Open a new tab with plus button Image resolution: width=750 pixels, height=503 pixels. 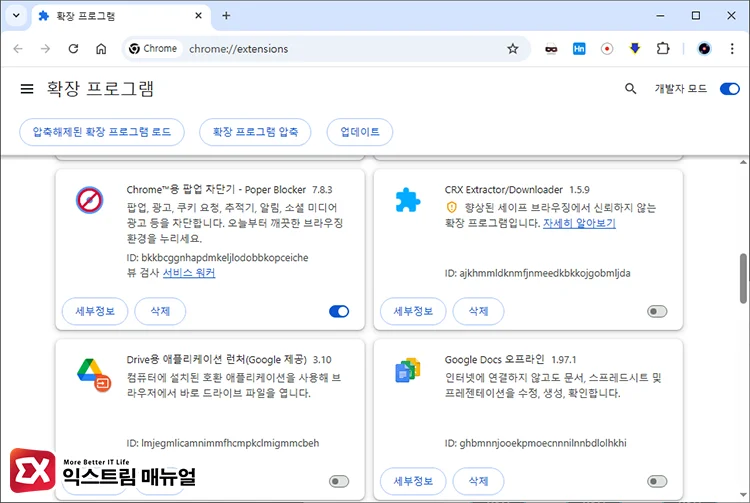(226, 16)
